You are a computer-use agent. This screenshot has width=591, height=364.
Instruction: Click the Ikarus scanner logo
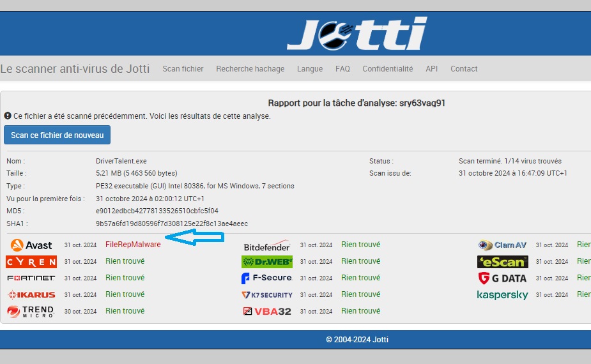(x=31, y=294)
